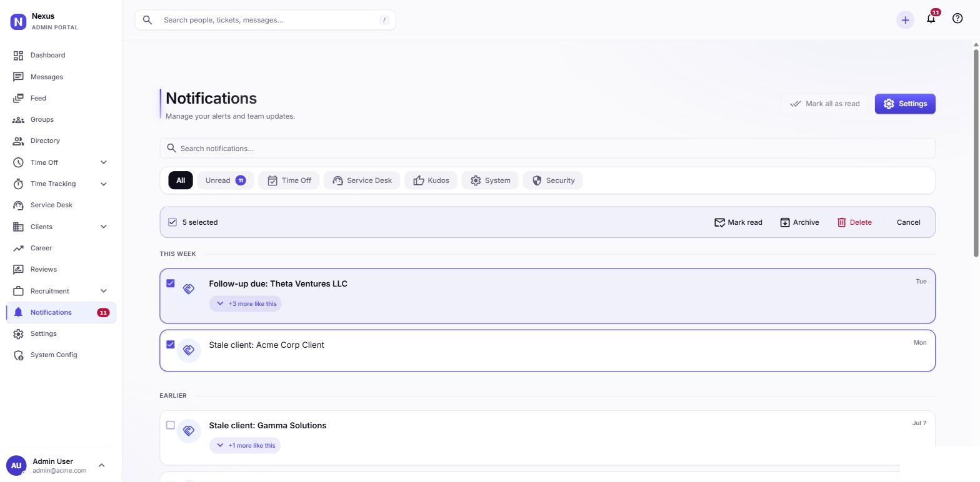Open notification Settings button

point(905,104)
